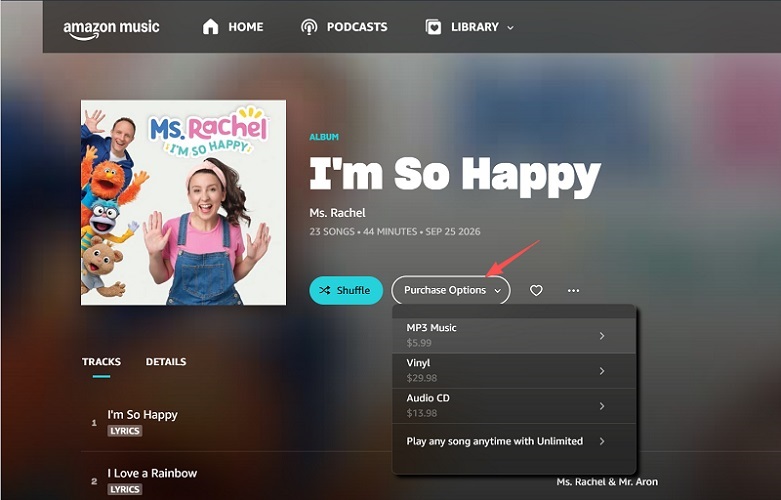Click the 23 SONGS • 44 MINUTES info line
The height and width of the screenshot is (500, 781).
coord(395,232)
